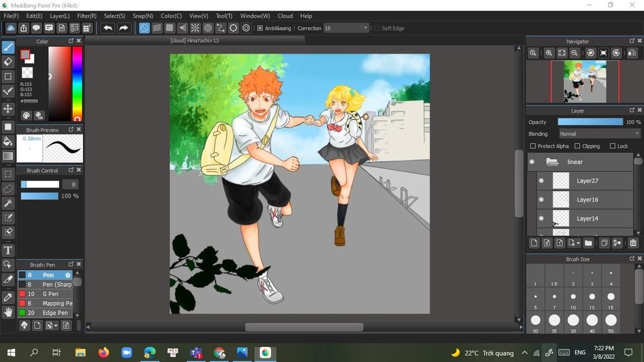Select the Pen brush
Screen dimensions: 644x362
(45, 275)
